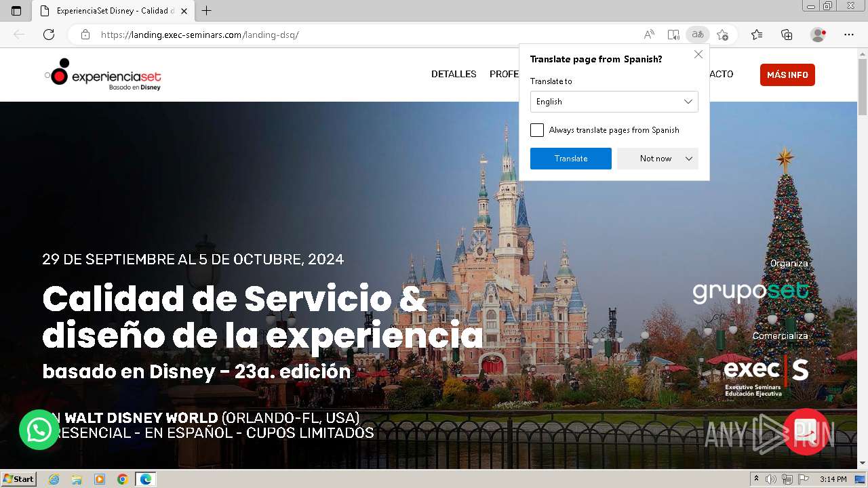This screenshot has width=868, height=488.
Task: Click the address bar URL field
Action: pyautogui.click(x=366, y=35)
